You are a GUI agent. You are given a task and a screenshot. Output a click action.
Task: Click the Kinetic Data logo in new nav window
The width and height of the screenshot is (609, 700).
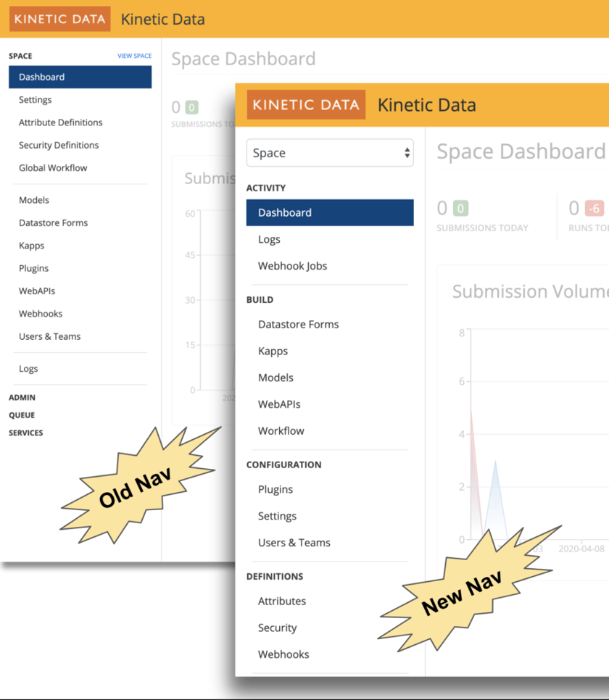click(306, 104)
